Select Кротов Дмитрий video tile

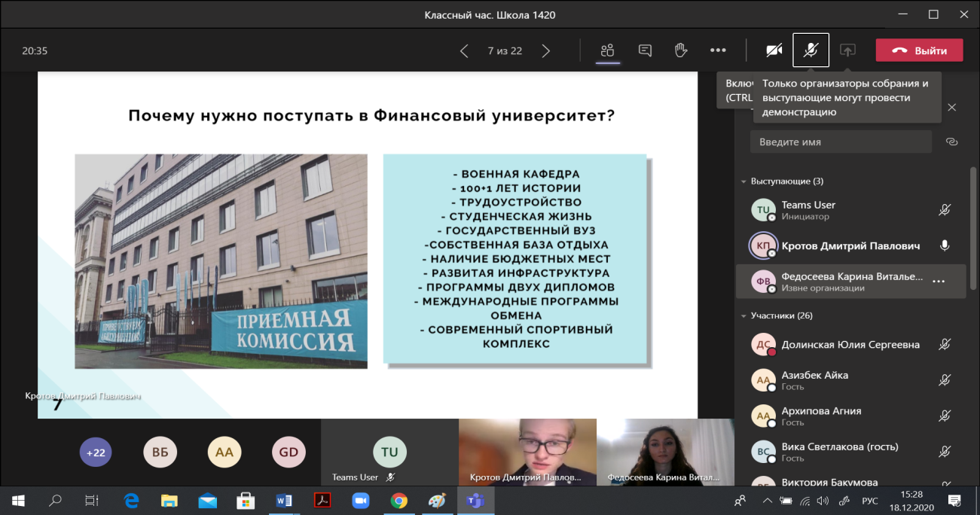pyautogui.click(x=527, y=453)
